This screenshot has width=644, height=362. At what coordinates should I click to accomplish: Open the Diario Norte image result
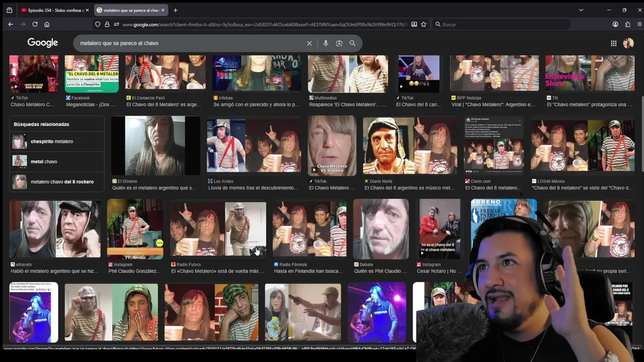pyautogui.click(x=410, y=146)
